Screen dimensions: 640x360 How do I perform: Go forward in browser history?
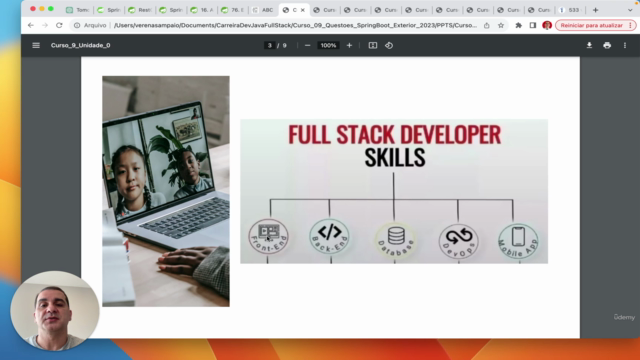coord(45,25)
